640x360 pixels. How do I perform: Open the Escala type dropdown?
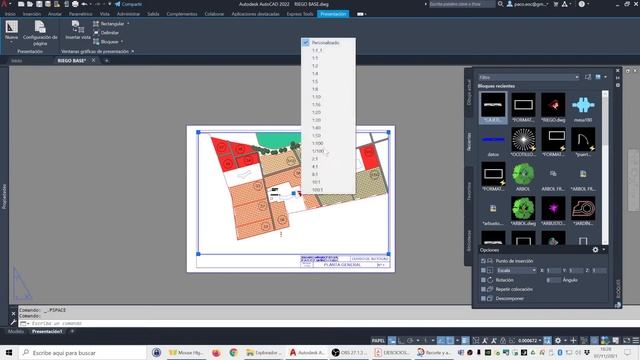pos(516,270)
